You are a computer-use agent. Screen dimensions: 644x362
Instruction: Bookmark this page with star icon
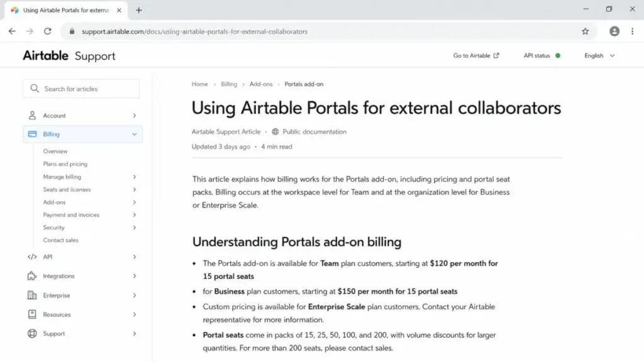pos(585,31)
